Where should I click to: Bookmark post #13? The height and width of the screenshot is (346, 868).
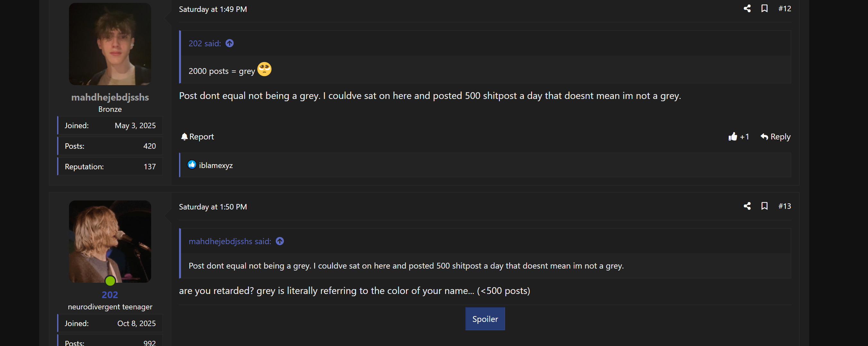click(764, 206)
